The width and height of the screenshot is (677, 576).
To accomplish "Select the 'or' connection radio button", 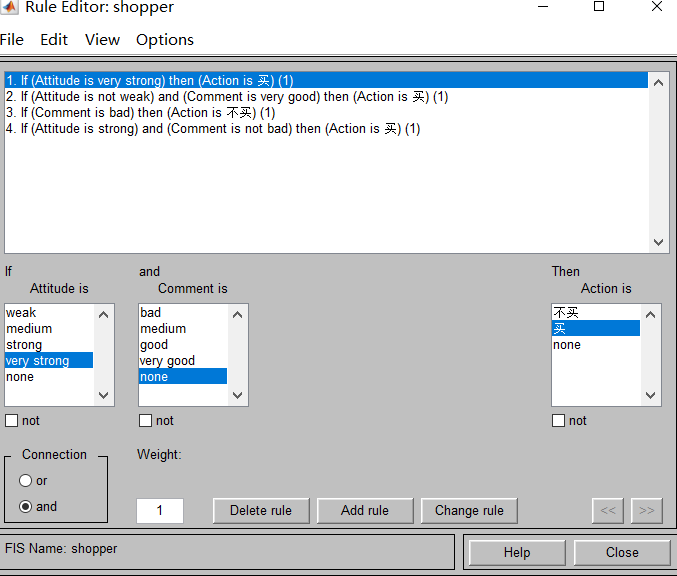I will [x=25, y=481].
